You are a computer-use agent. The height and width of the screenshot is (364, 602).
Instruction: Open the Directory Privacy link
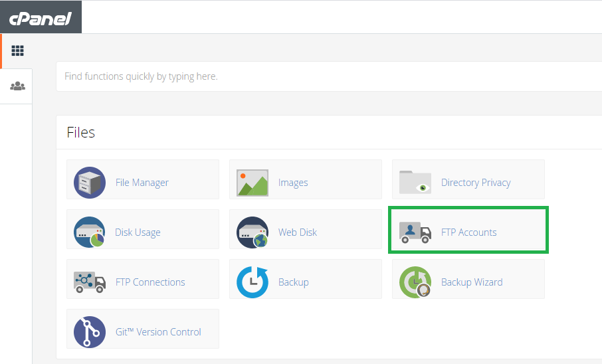point(476,183)
